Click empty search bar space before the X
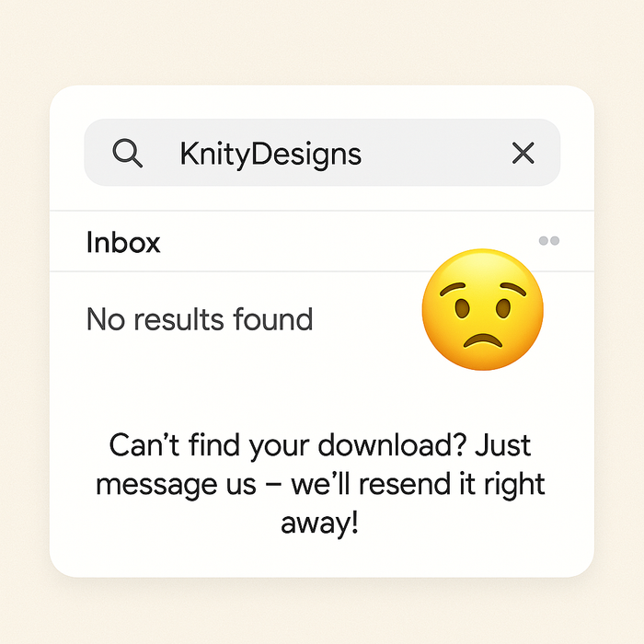 432,153
